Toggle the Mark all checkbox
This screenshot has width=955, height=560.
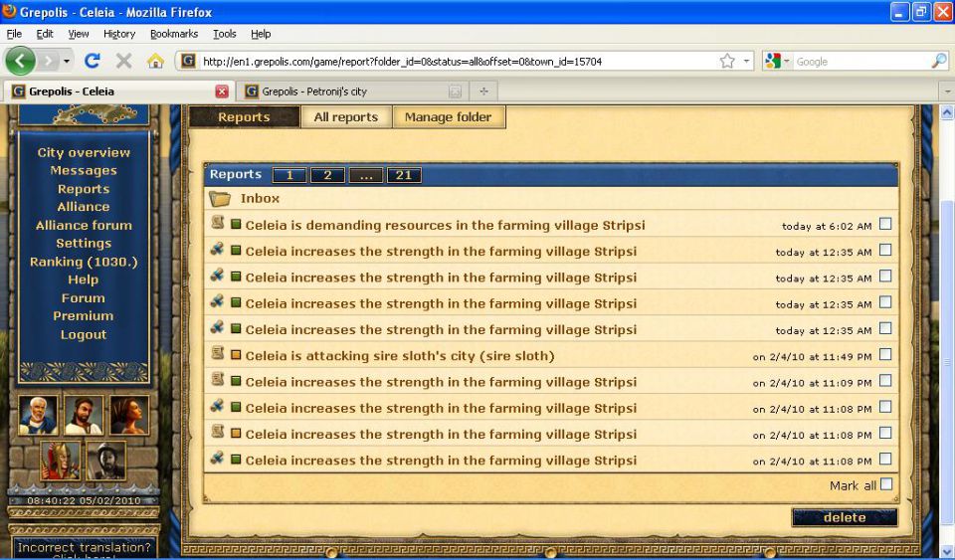point(886,484)
